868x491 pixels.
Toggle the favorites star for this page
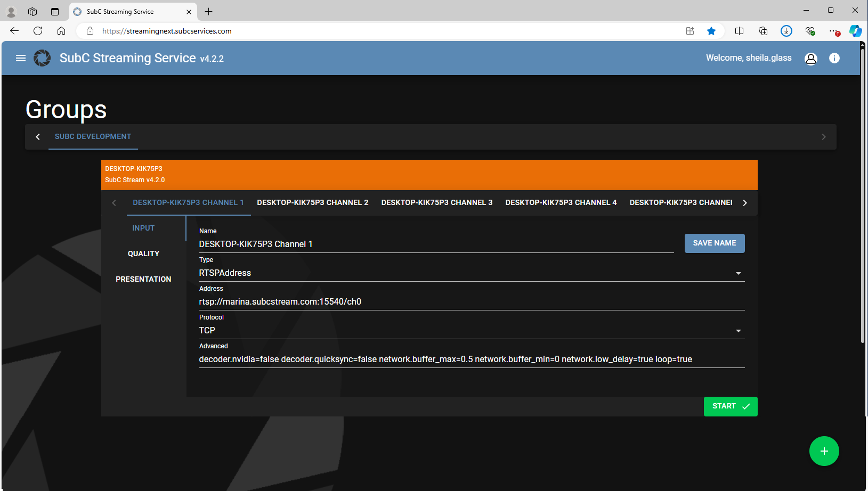click(711, 31)
